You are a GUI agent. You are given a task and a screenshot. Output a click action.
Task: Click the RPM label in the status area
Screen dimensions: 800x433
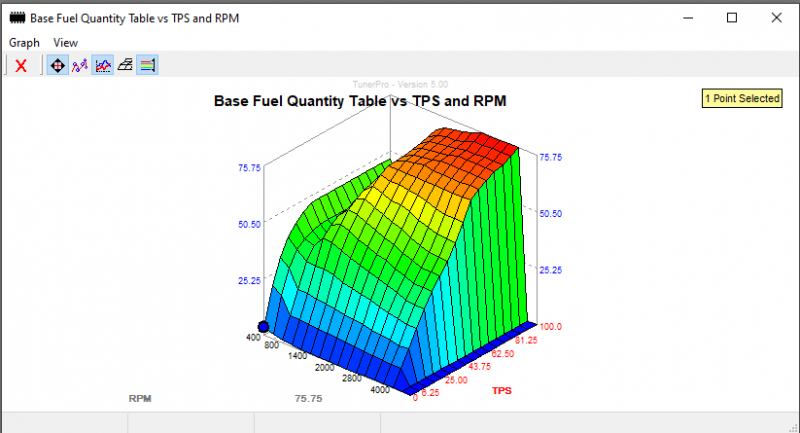(140, 398)
